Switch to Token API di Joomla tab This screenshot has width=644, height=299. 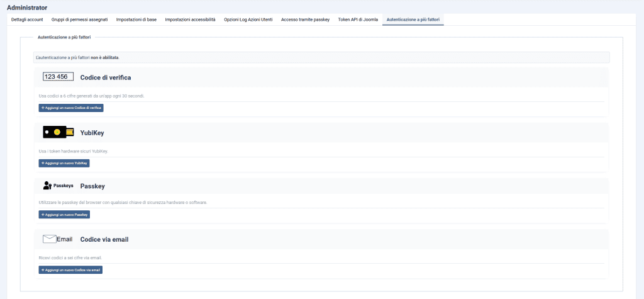click(x=358, y=20)
